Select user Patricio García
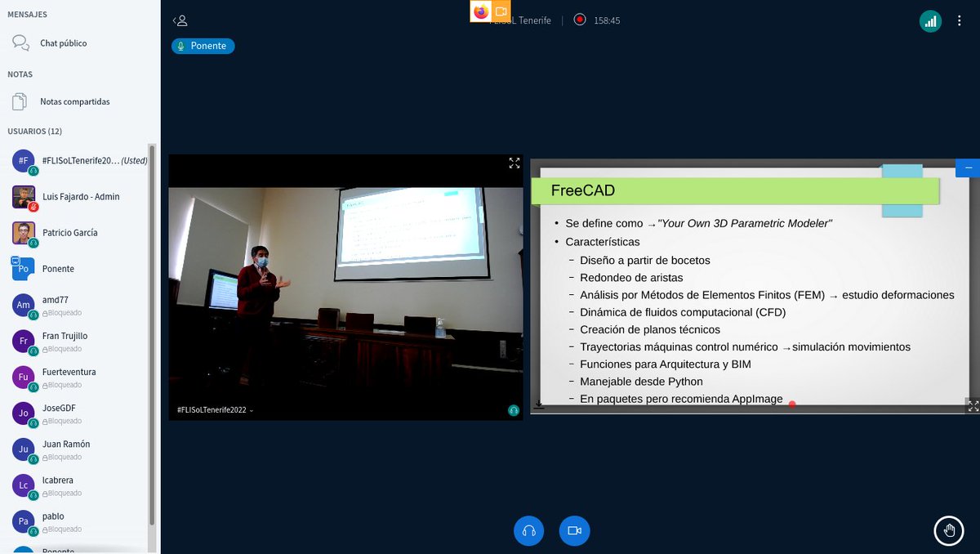This screenshot has width=980, height=554. point(78,233)
